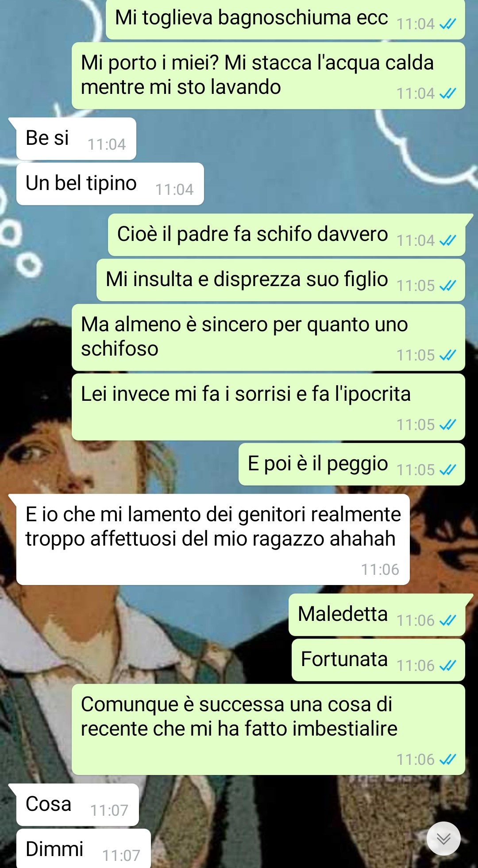Tap the 11:04 timestamp beside 'Un bel tipino'
The height and width of the screenshot is (868, 478).
coord(174,190)
